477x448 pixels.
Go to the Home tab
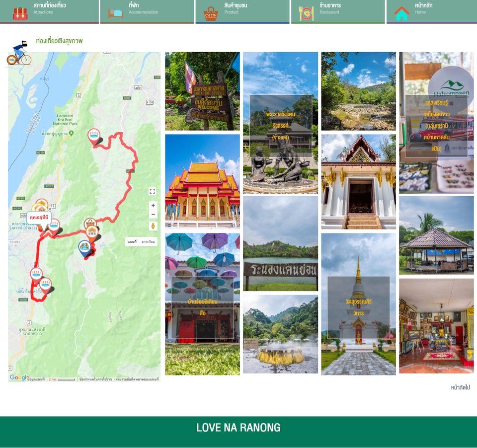432,11
